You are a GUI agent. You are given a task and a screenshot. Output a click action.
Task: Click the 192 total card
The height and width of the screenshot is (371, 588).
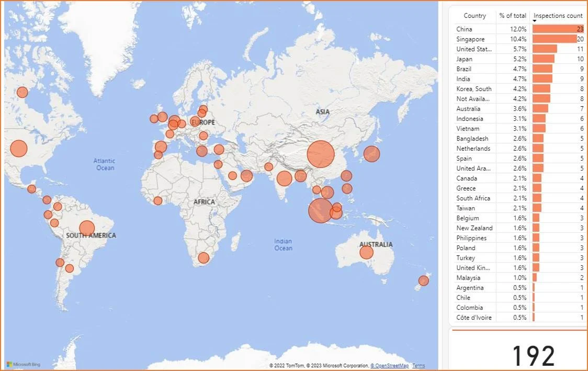coord(533,356)
